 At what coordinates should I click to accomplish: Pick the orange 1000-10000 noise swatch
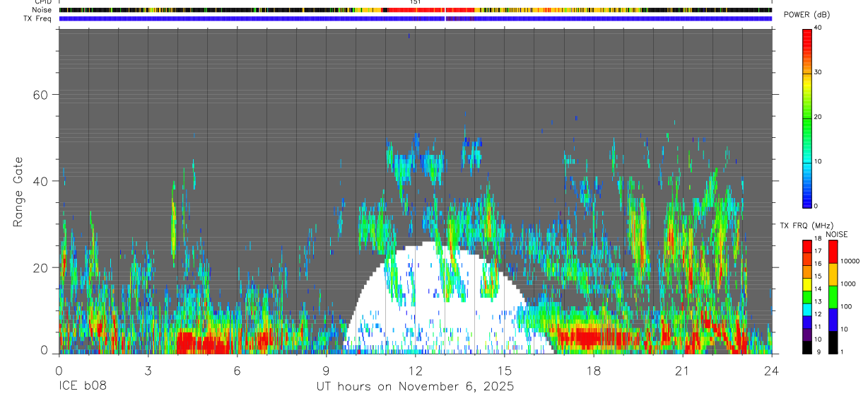pos(833,274)
